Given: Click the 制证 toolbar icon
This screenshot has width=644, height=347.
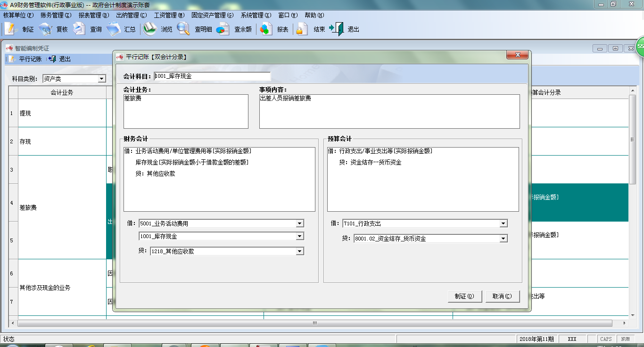Looking at the screenshot, I should click(10, 29).
